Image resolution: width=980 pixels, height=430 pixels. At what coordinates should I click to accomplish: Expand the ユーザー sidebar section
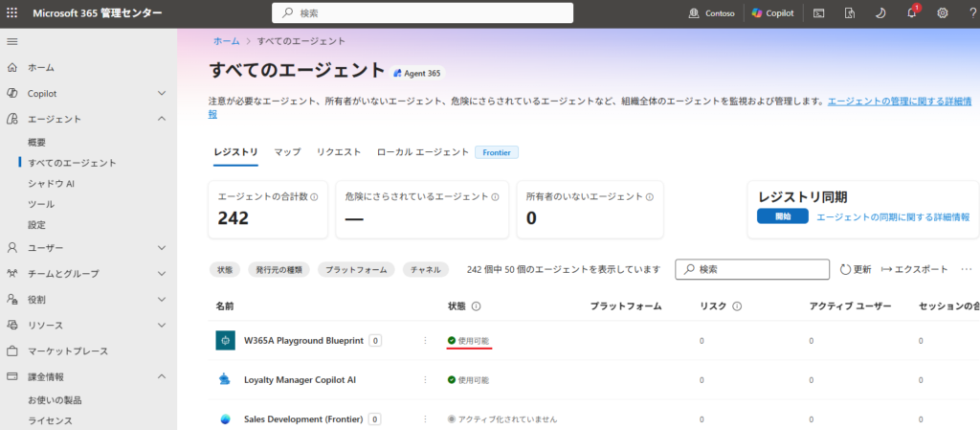pyautogui.click(x=162, y=247)
